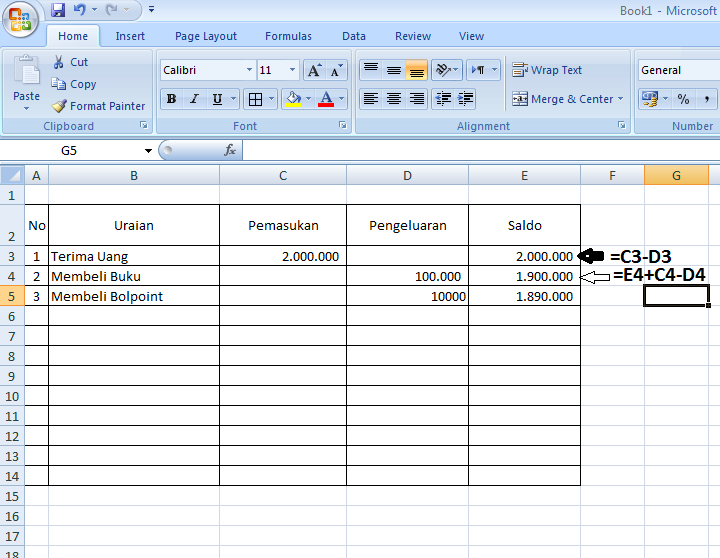Select the cell containing 1.890.000
Viewport: 720px width, 558px height.
pyautogui.click(x=524, y=296)
